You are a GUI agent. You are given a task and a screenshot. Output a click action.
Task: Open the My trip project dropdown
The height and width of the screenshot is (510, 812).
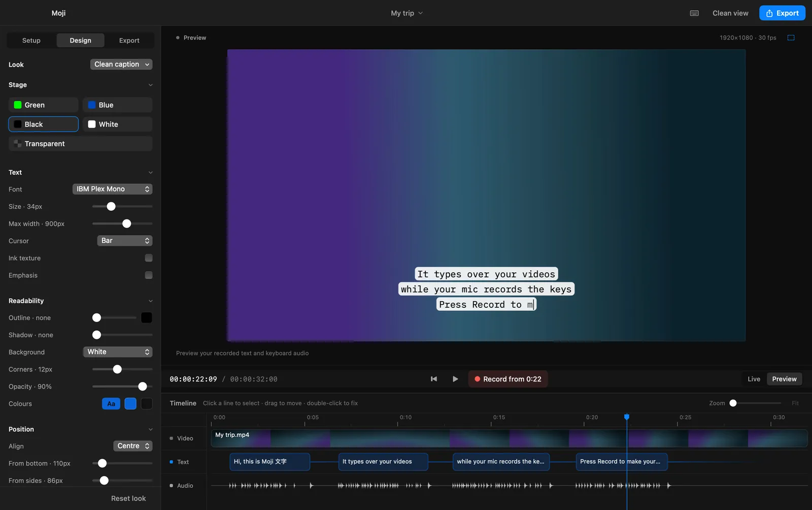pos(407,13)
